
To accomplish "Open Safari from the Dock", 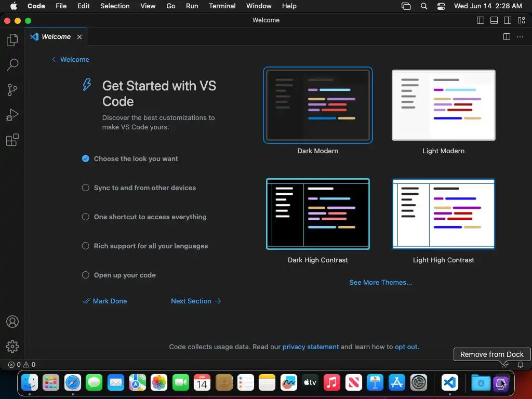I will coord(73,383).
